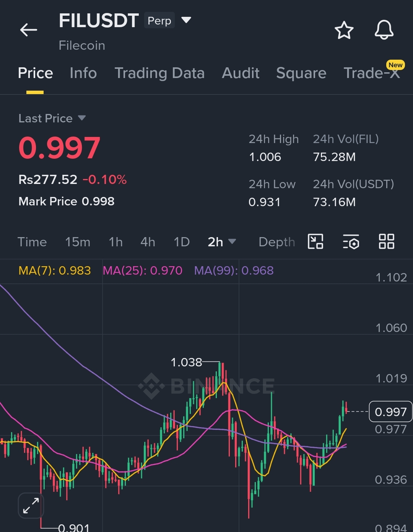Image resolution: width=413 pixels, height=532 pixels.
Task: Open the Trading Data tab
Action: [159, 73]
